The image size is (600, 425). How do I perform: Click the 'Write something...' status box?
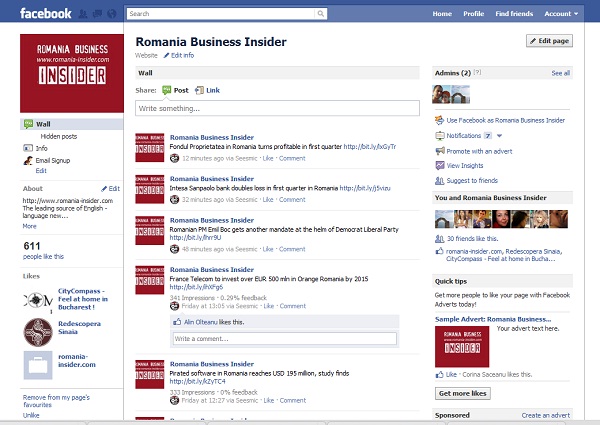pyautogui.click(x=277, y=108)
